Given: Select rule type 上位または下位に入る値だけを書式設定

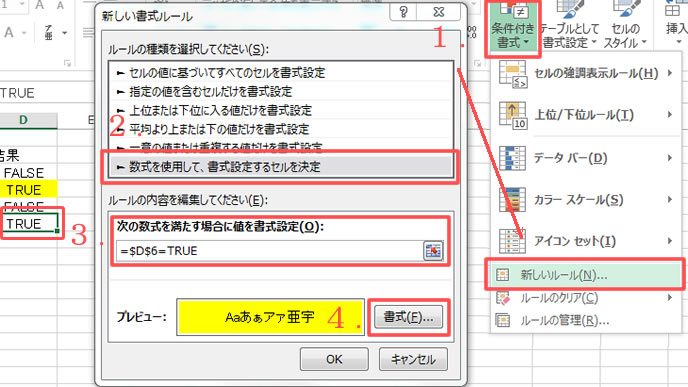Looking at the screenshot, I should click(x=281, y=110).
